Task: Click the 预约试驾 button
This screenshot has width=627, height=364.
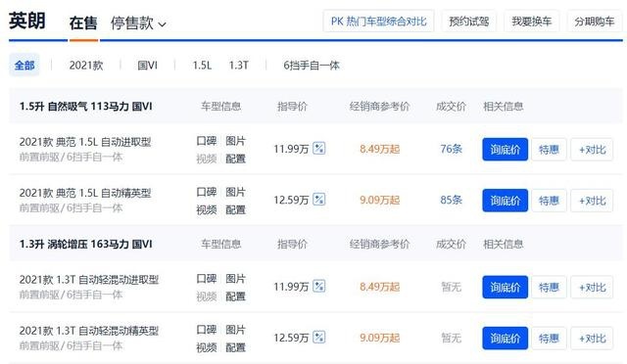Action: (468, 22)
